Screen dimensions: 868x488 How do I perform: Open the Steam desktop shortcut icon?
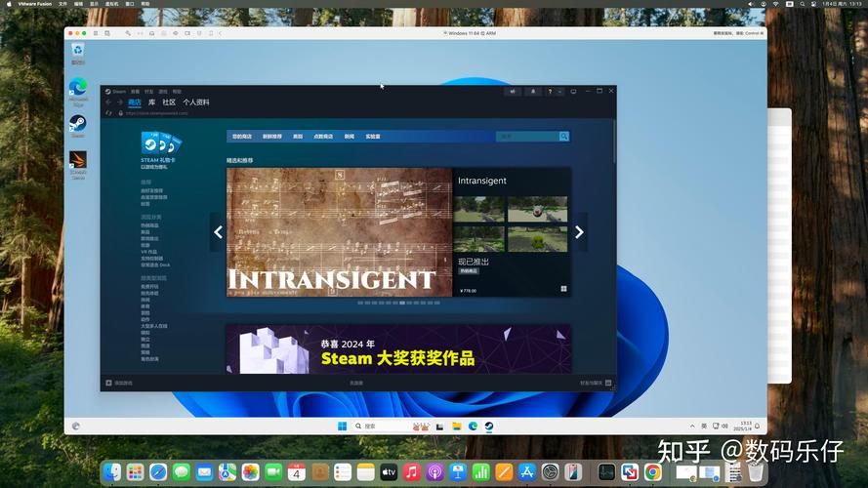click(x=78, y=124)
